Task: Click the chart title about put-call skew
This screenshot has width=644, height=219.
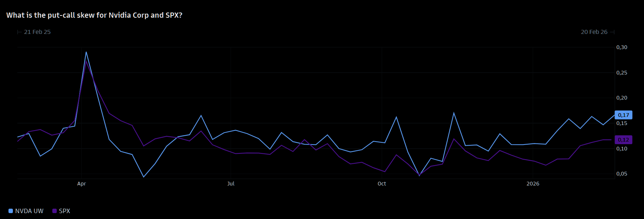Action: (x=94, y=15)
